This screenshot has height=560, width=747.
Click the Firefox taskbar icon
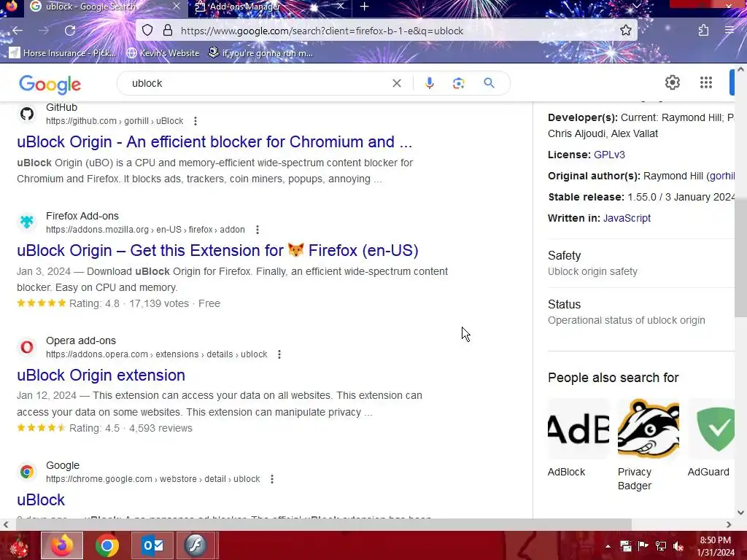[x=62, y=545]
